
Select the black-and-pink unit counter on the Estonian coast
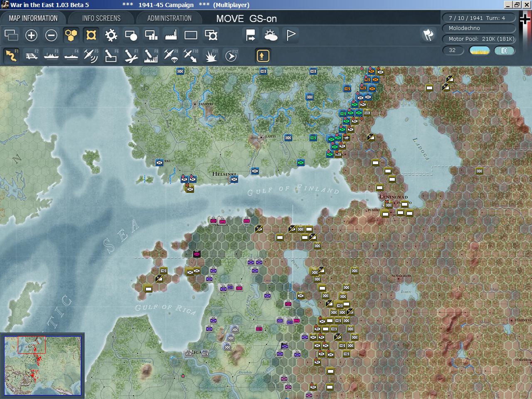pyautogui.click(x=197, y=254)
